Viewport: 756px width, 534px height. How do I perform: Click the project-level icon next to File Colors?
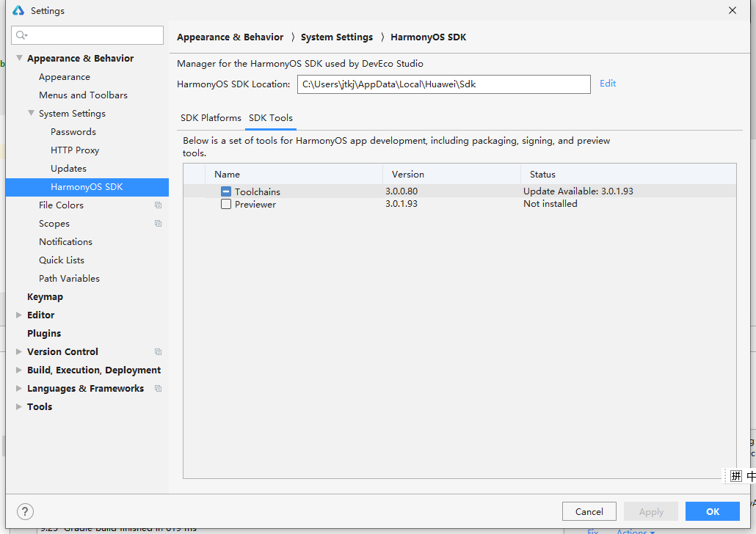(x=158, y=205)
